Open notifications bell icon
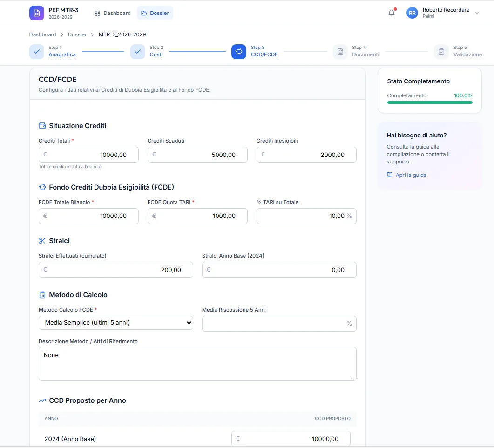Viewport: 494px width, 448px height. point(391,13)
